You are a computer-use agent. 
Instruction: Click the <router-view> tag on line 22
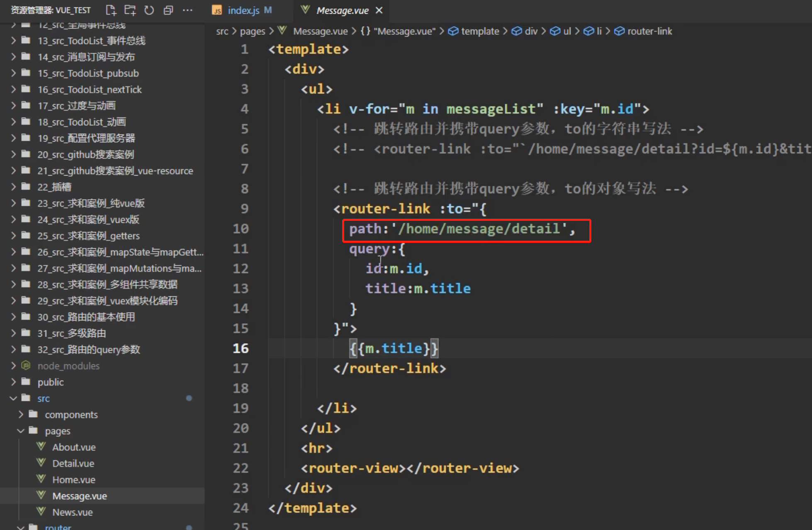tap(353, 468)
